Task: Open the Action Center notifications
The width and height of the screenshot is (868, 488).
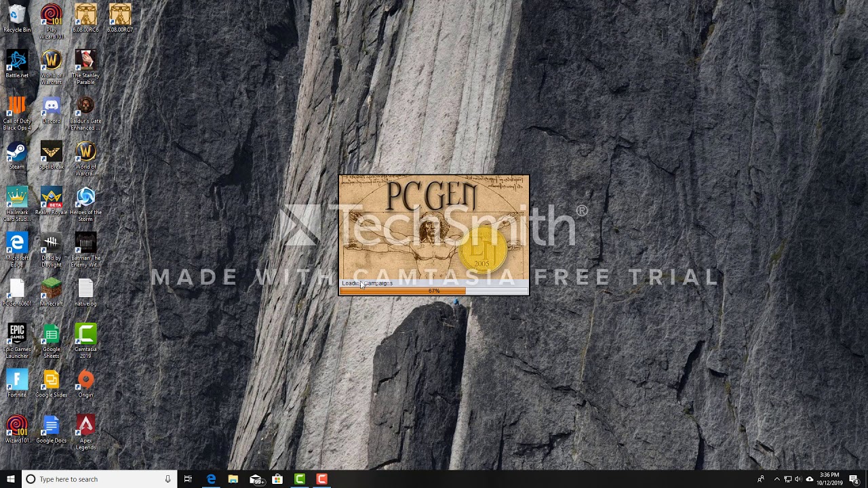Action: pyautogui.click(x=854, y=479)
